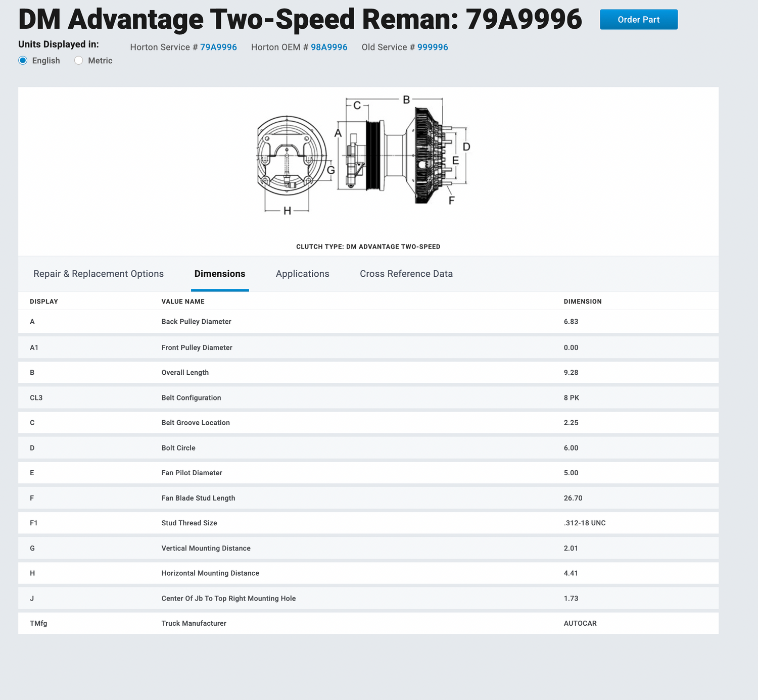Click the Value Name column header

(x=183, y=302)
